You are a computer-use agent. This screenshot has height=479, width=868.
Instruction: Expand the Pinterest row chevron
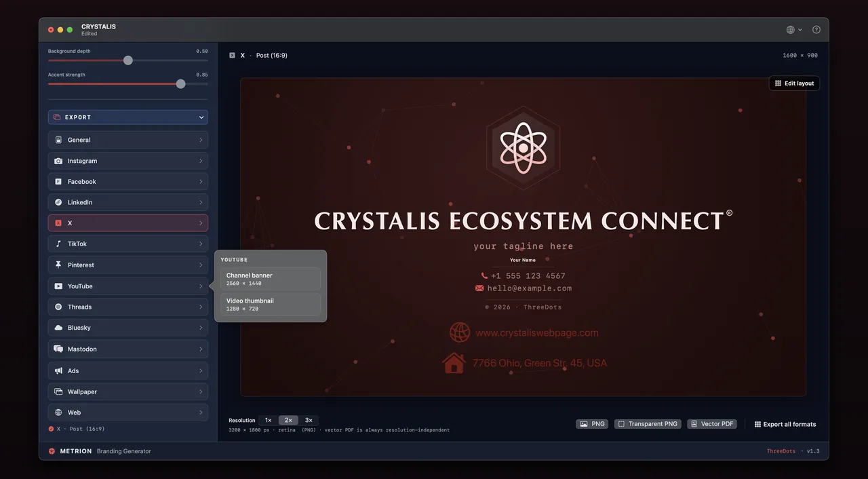coord(201,265)
